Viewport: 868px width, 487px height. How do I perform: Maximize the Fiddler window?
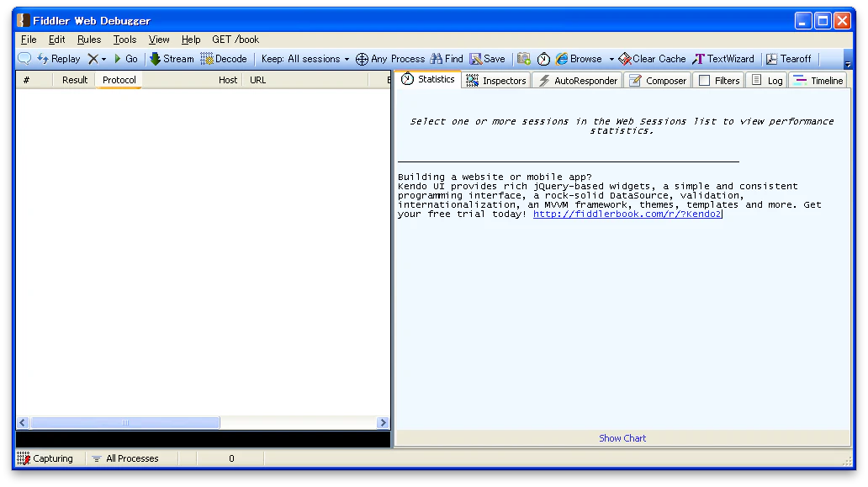[823, 20]
